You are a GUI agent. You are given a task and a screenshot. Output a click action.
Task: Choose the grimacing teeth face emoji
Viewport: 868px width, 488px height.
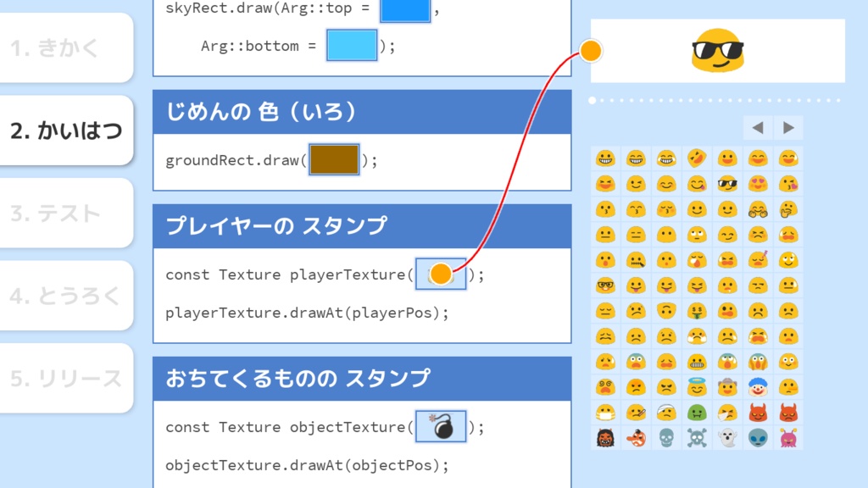click(x=697, y=362)
